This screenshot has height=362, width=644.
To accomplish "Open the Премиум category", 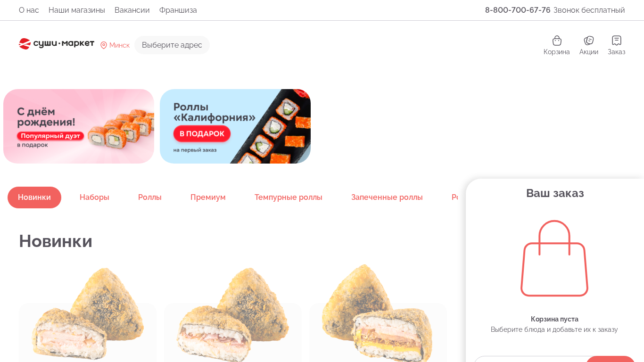I will point(208,197).
